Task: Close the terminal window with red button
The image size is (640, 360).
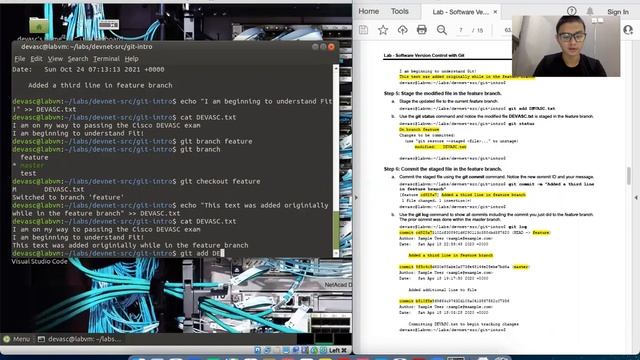Action: (331, 47)
